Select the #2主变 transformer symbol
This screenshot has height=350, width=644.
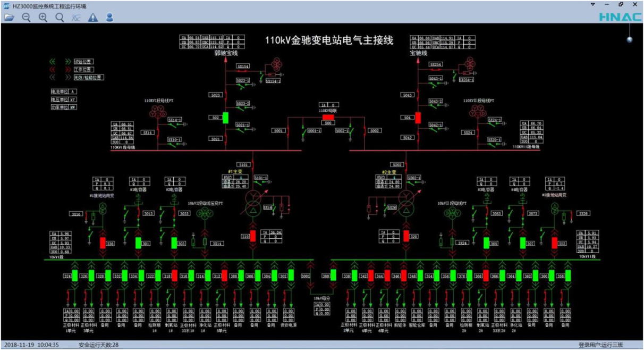tap(406, 203)
